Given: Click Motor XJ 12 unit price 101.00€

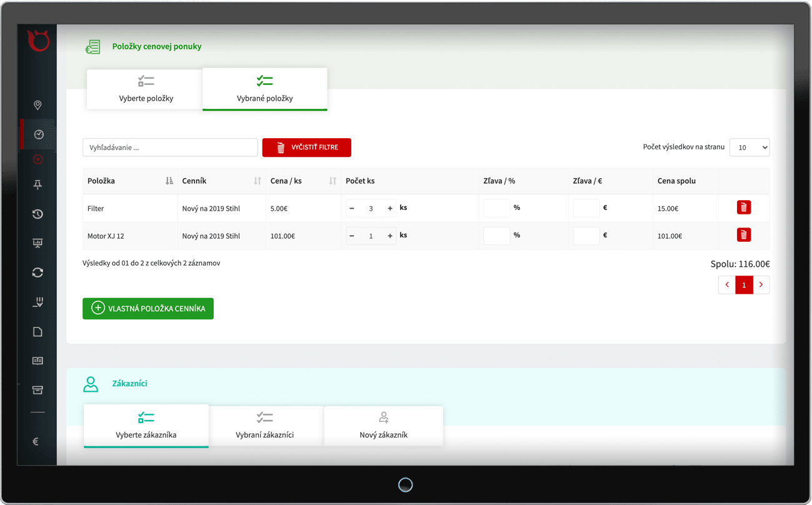Looking at the screenshot, I should 283,236.
